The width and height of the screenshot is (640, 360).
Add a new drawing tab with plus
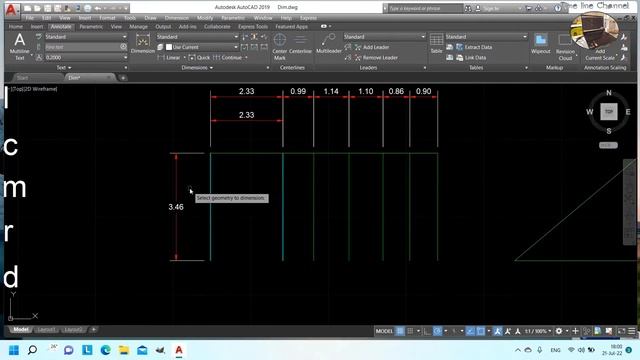(123, 78)
